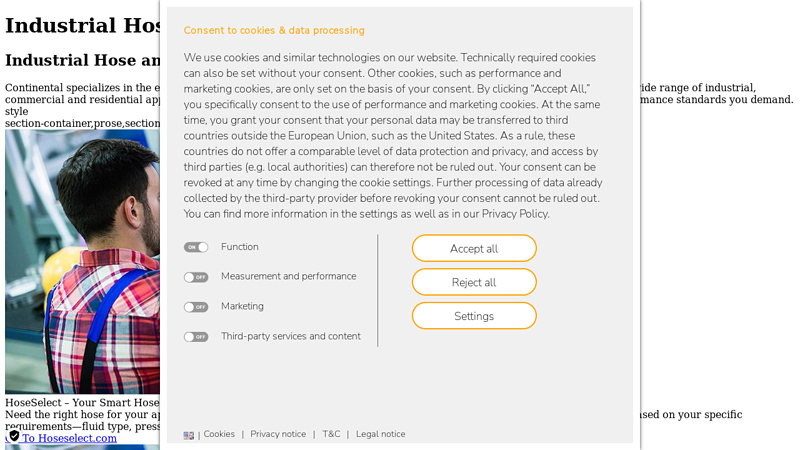Click the Function label text
Viewport: 800px width, 450px height.
coord(240,247)
